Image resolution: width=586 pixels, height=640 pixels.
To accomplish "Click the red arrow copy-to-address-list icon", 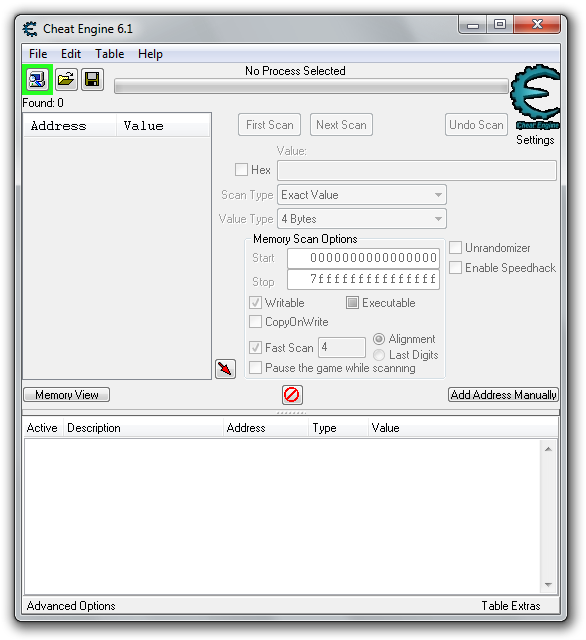I will click(225, 369).
